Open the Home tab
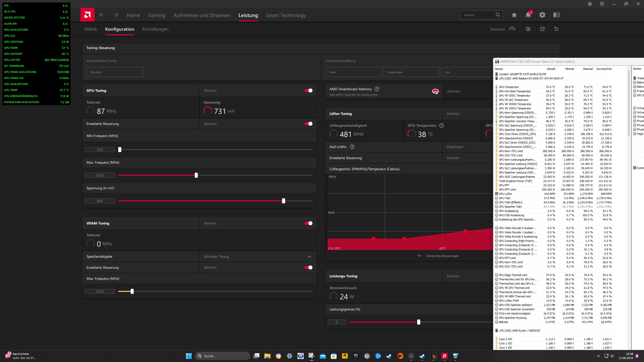 133,15
